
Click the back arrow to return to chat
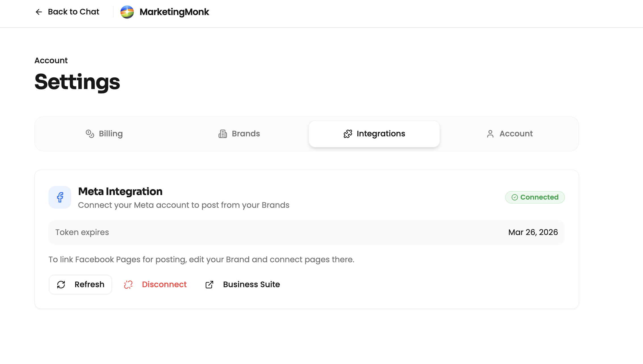39,12
